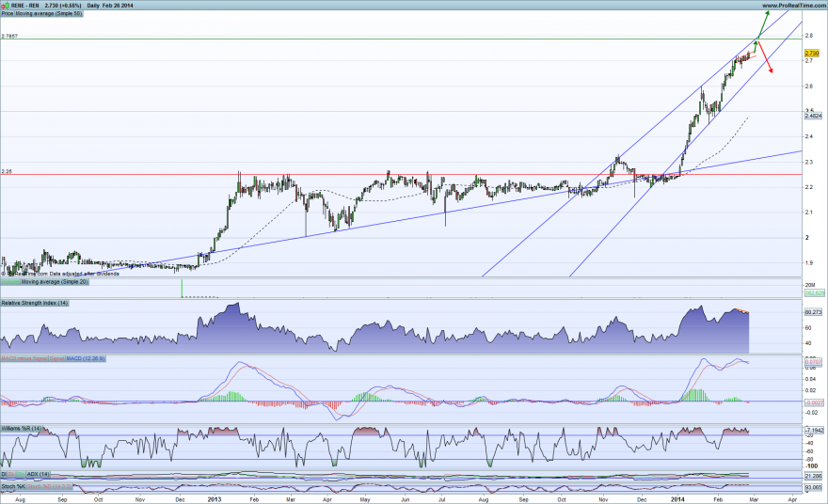Click the 2.7867 resistance level label
Screen dimensions: 828x504
point(9,36)
